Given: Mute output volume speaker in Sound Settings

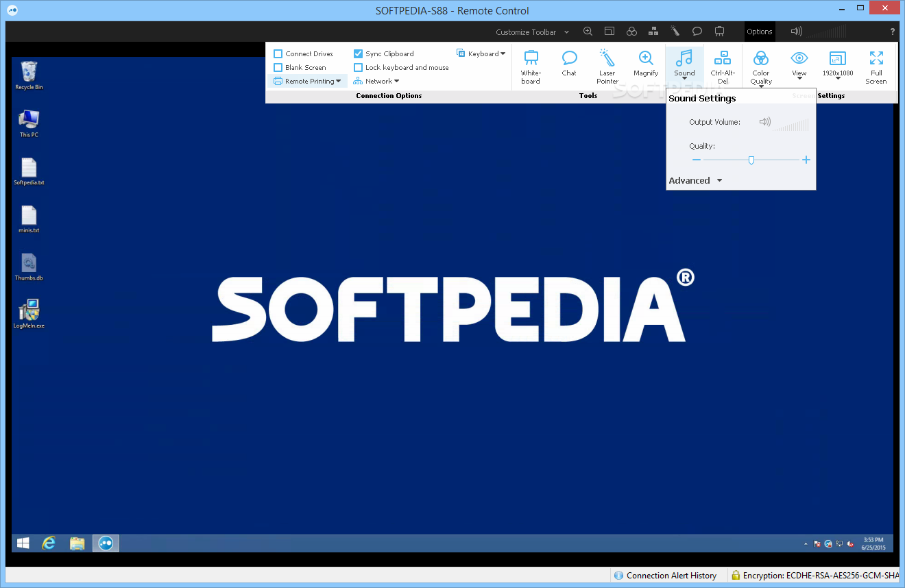Looking at the screenshot, I should [x=765, y=122].
